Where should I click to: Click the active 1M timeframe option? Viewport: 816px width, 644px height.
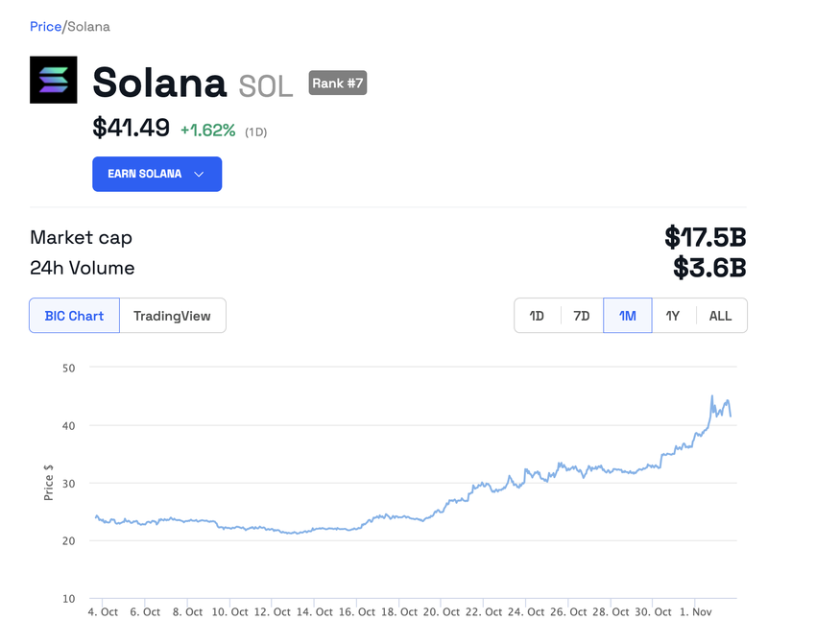click(x=627, y=315)
